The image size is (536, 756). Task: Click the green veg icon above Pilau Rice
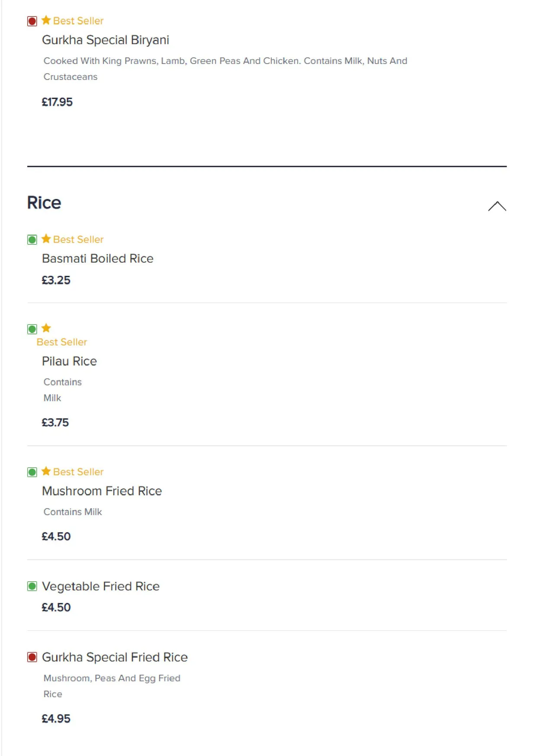click(32, 329)
